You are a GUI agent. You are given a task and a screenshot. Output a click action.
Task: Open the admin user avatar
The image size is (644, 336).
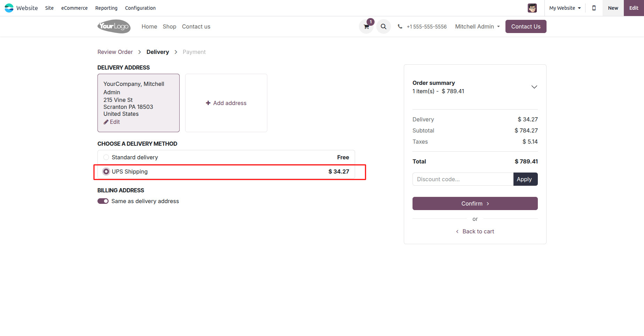point(532,8)
